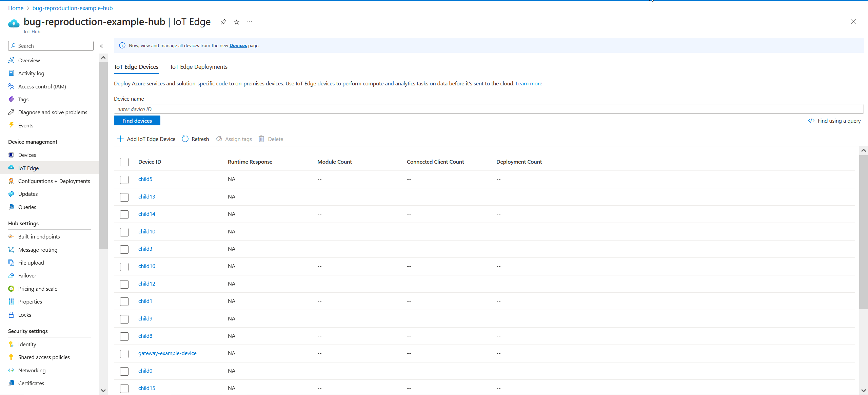Check the checkbox next to child5

coord(124,180)
